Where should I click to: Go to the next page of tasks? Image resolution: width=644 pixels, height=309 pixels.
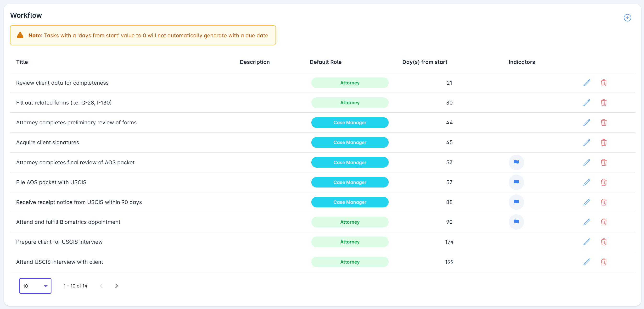[117, 286]
